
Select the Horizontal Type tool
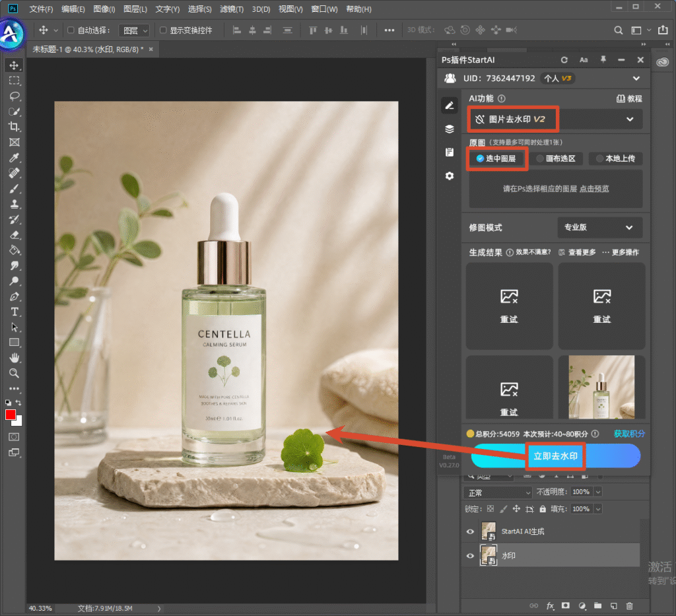pyautogui.click(x=15, y=312)
